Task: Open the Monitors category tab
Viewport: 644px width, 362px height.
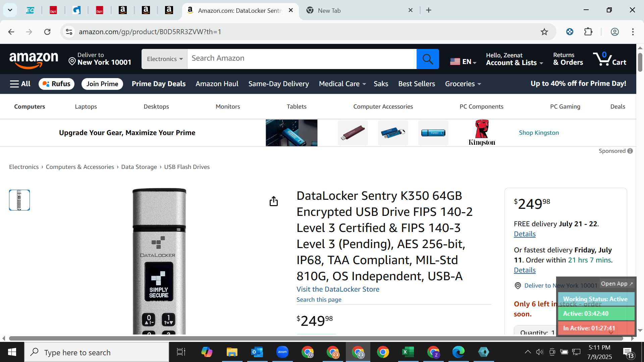Action: coord(228,107)
